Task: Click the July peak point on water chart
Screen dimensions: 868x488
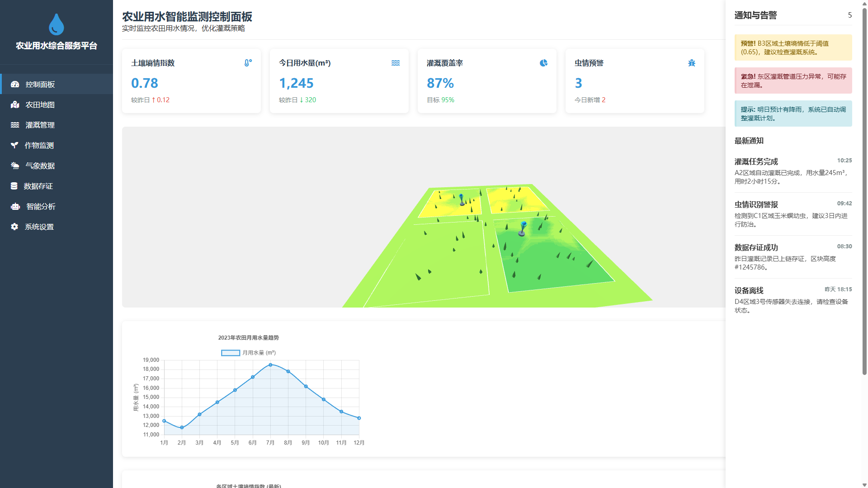Action: (x=270, y=365)
